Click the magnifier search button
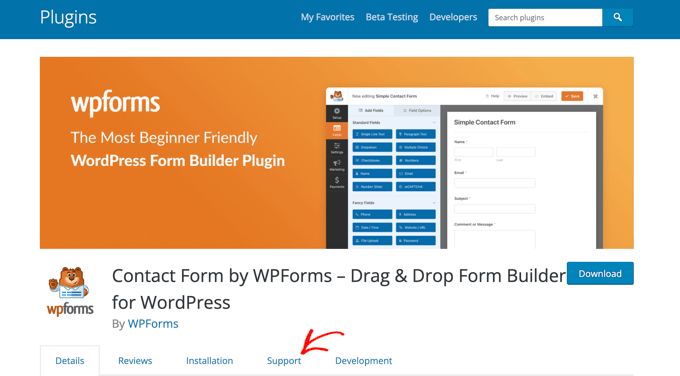Screen dimensions: 680x376 (618, 17)
